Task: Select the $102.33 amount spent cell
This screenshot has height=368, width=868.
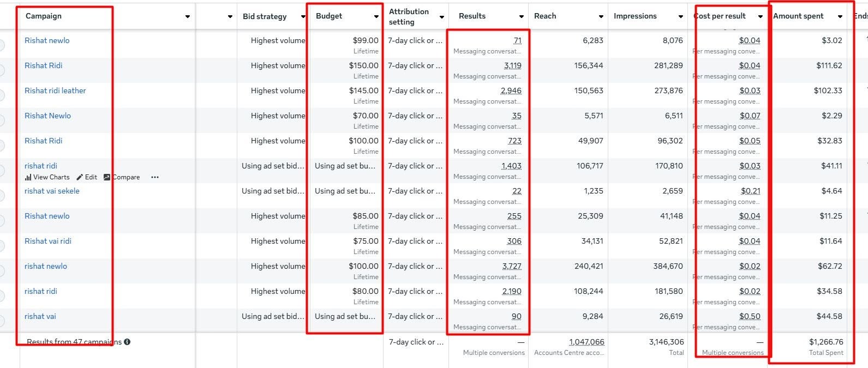Action: [828, 91]
